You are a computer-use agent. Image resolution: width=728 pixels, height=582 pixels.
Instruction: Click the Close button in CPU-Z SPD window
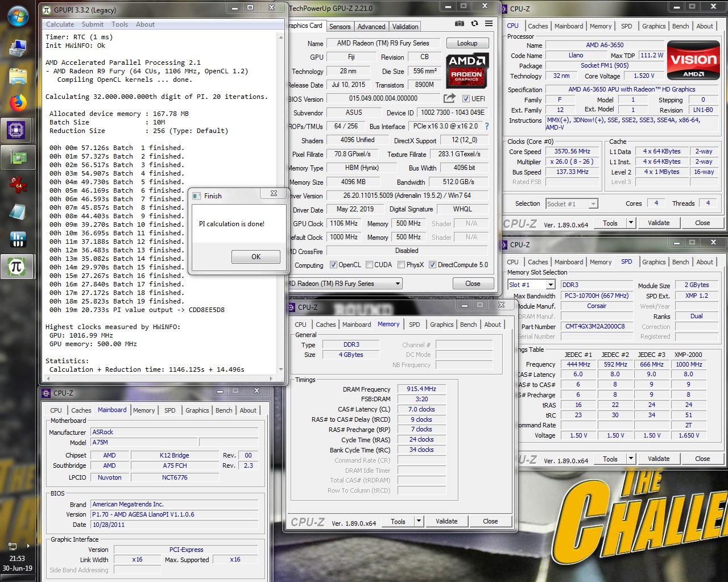tap(702, 459)
